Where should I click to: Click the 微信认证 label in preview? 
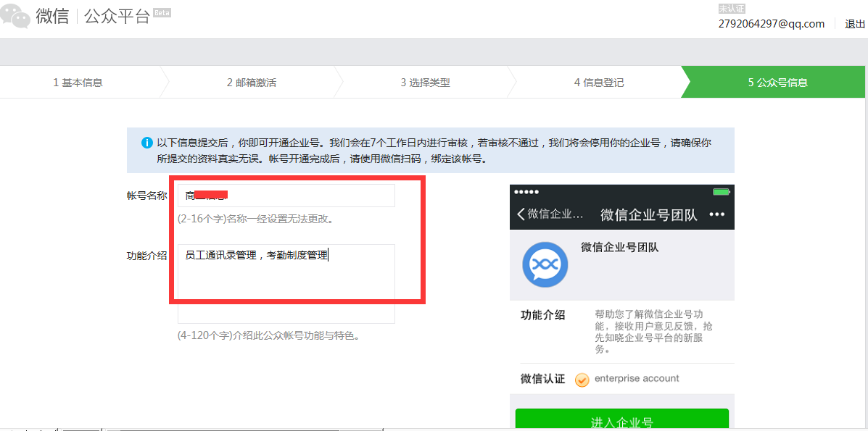tap(542, 379)
